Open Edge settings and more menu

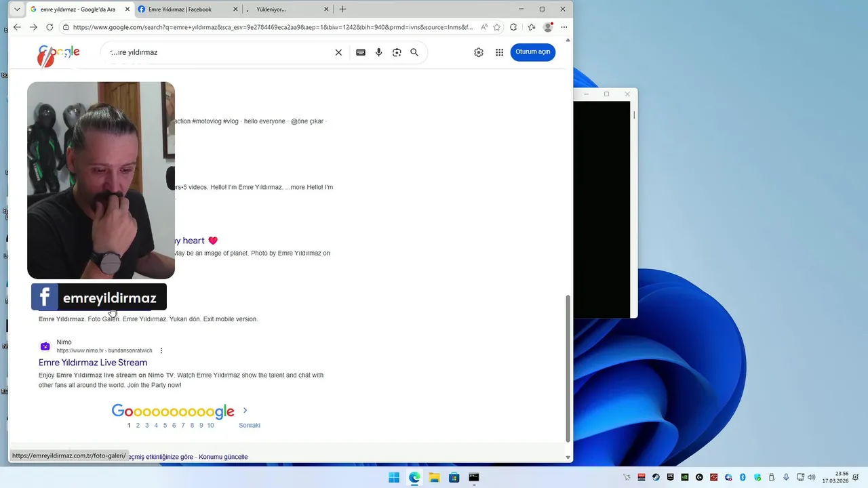[x=564, y=27]
